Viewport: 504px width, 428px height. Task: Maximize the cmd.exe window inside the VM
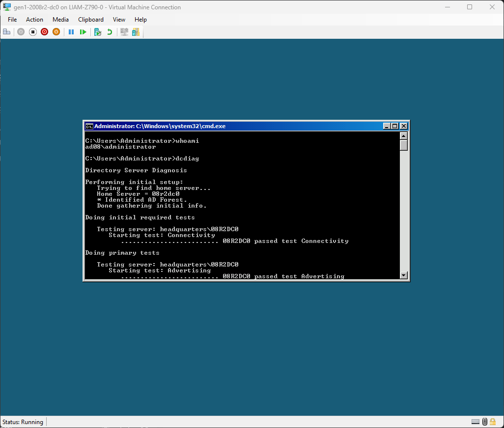point(395,126)
